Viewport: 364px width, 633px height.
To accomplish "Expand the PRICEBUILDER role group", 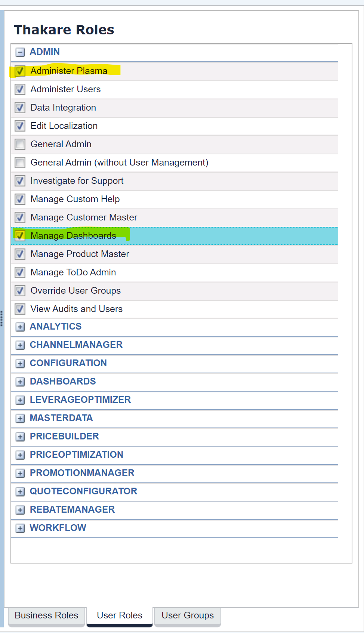I will click(20, 437).
